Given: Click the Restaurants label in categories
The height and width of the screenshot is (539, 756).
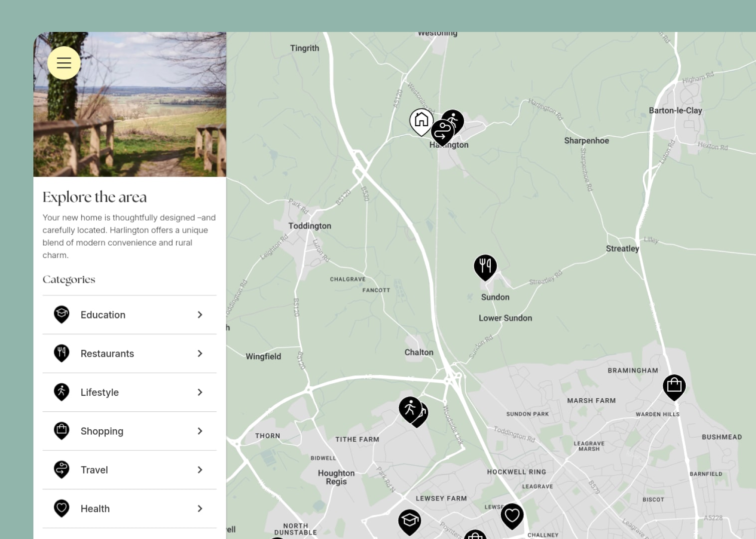Looking at the screenshot, I should point(107,354).
